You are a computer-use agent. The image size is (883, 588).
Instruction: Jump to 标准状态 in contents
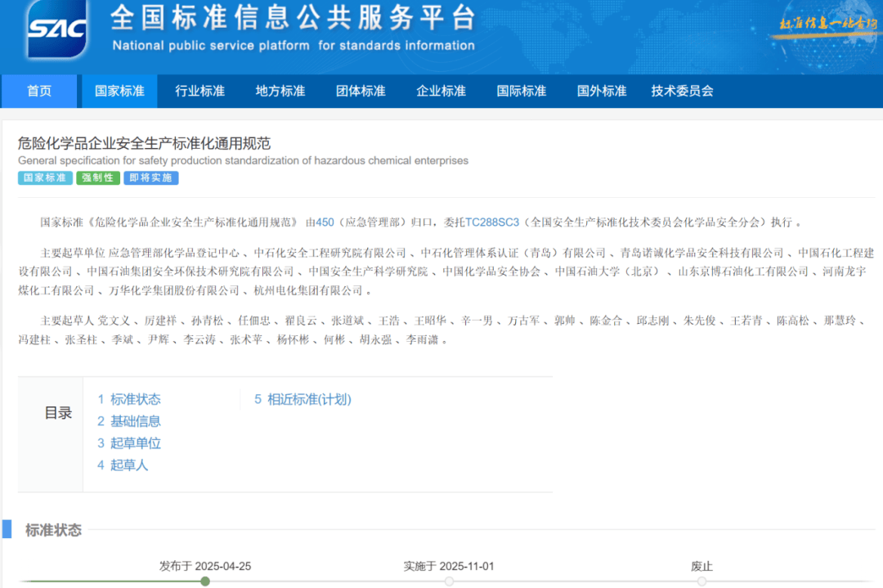(x=135, y=399)
